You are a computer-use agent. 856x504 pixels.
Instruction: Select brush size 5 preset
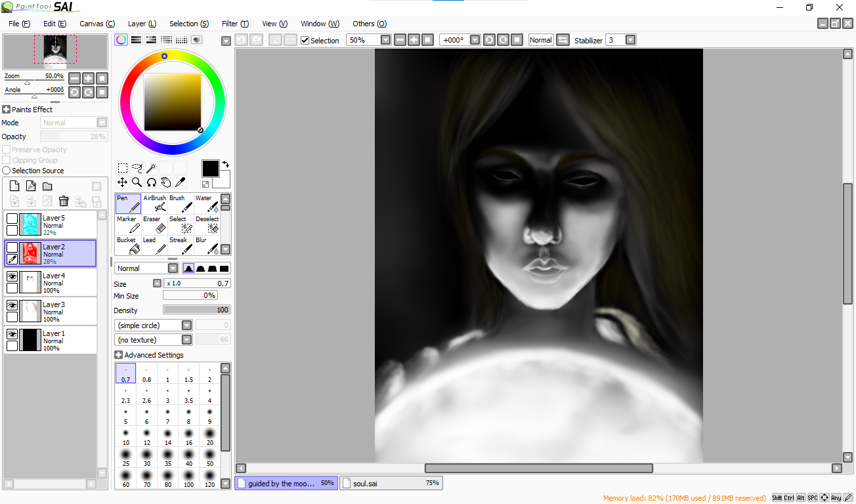(x=125, y=415)
